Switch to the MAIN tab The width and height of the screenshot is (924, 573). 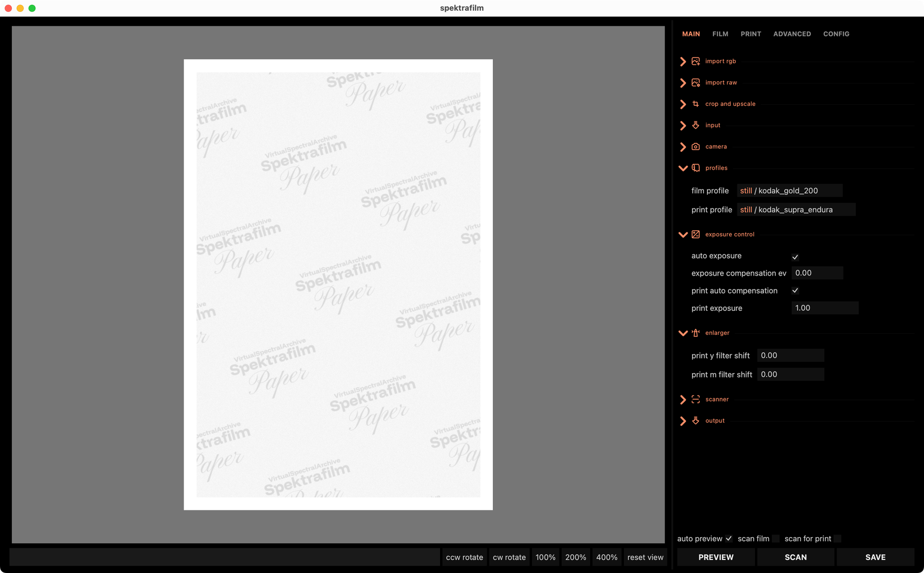(x=691, y=34)
